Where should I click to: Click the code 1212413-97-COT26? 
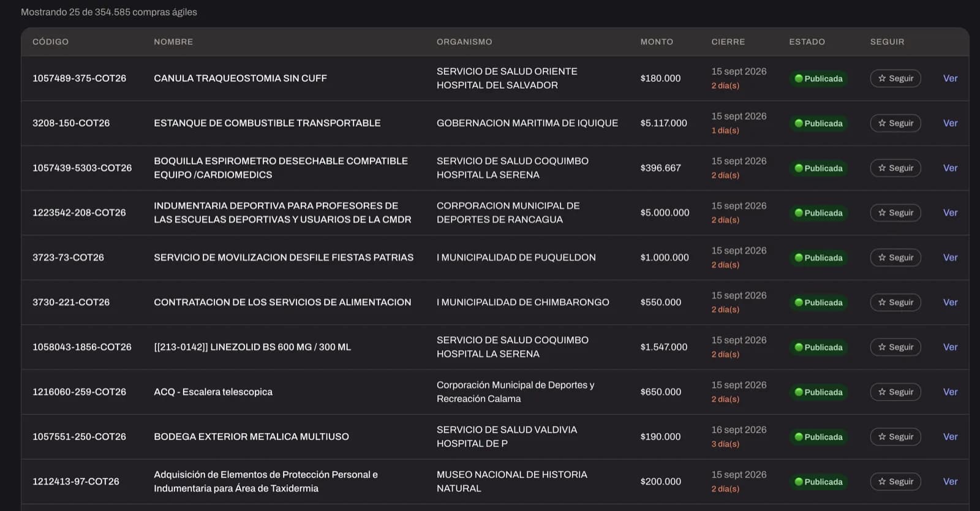pos(76,481)
